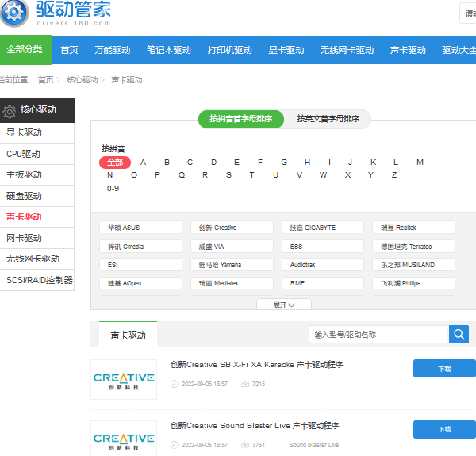Open sidebar item 显卡驱动
The height and width of the screenshot is (456, 476).
click(x=37, y=133)
